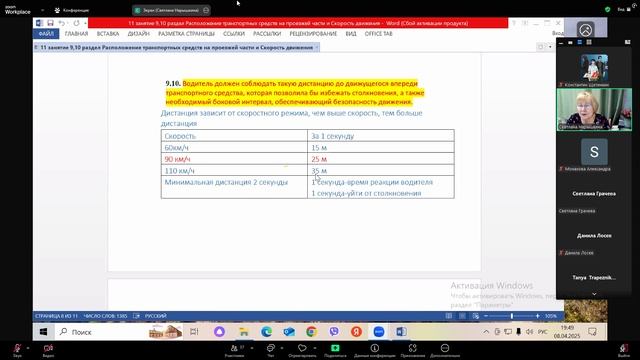Open the Quick Access Toolbar dropdown

pos(85,23)
